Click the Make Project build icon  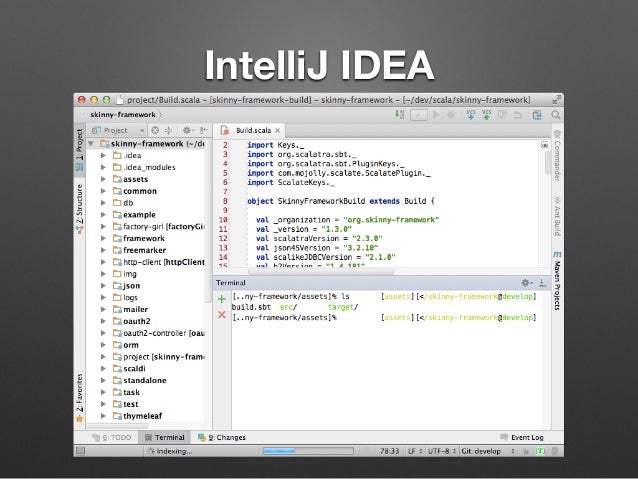pyautogui.click(x=400, y=115)
